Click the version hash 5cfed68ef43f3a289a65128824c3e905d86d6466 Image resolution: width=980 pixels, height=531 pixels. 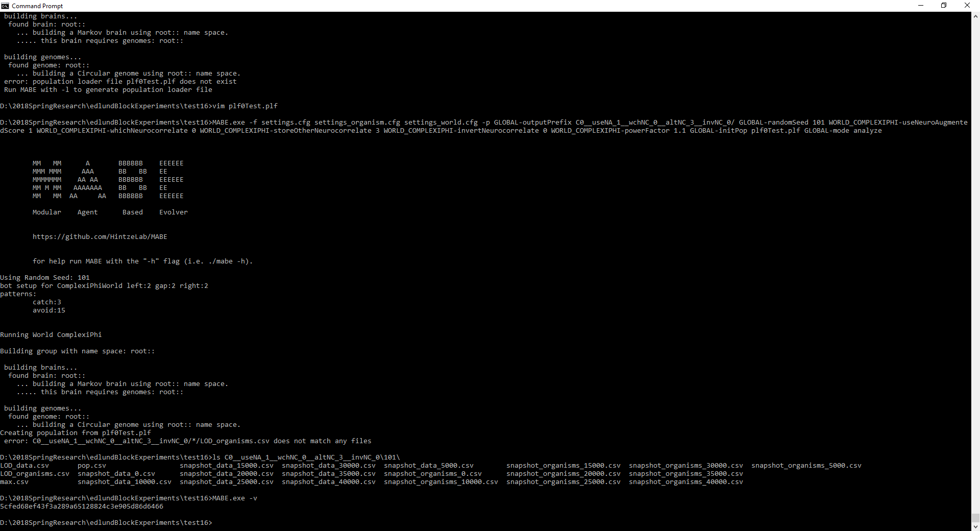click(81, 506)
